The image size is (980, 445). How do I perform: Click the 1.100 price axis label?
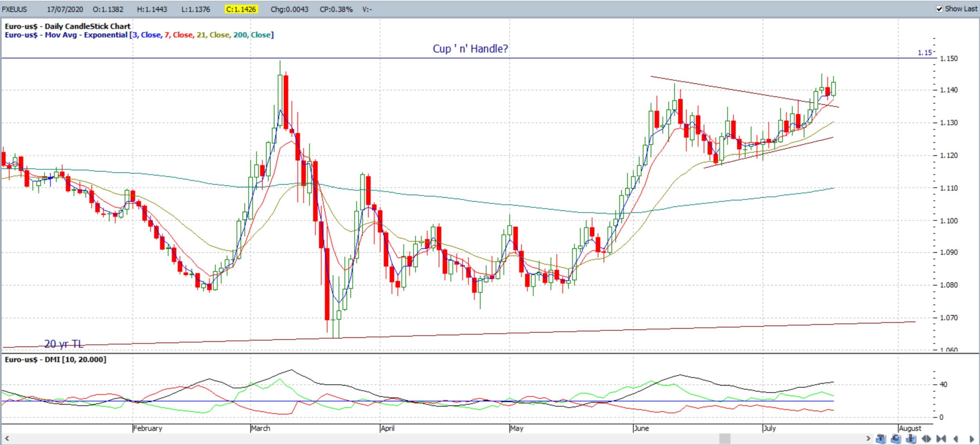point(949,221)
